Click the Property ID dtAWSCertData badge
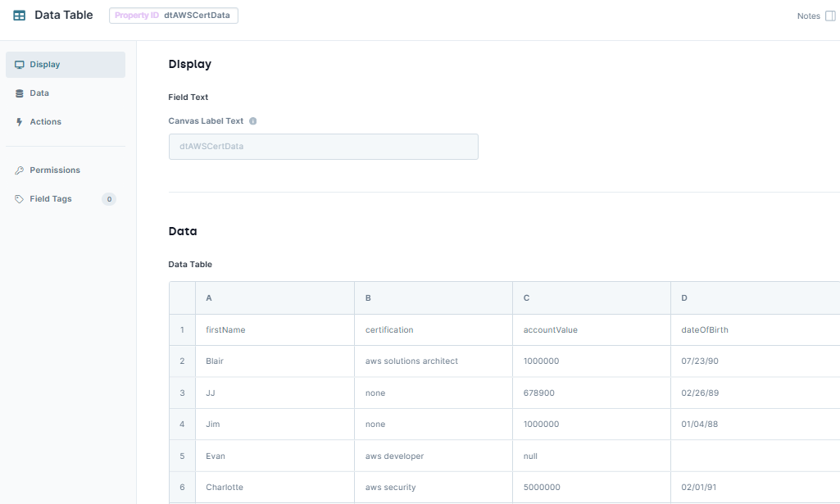Screen dimensions: 840x504 coord(173,15)
